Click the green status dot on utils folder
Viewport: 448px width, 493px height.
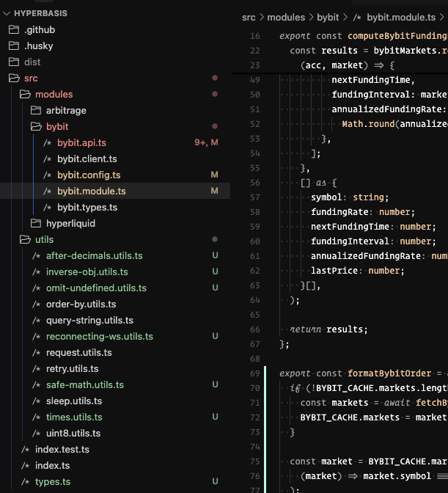tap(215, 239)
